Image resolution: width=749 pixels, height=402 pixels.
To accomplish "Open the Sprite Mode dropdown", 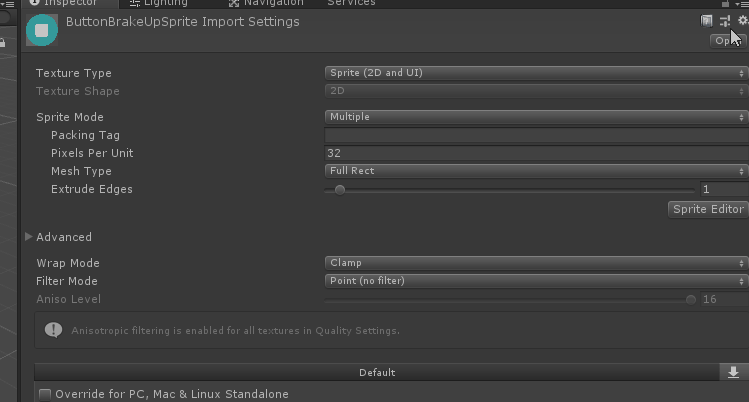I will click(536, 116).
